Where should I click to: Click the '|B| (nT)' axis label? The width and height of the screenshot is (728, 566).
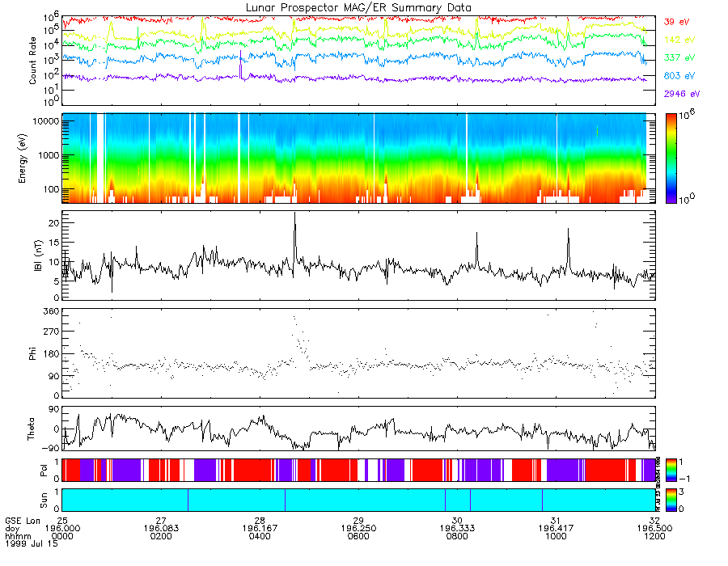[38, 256]
